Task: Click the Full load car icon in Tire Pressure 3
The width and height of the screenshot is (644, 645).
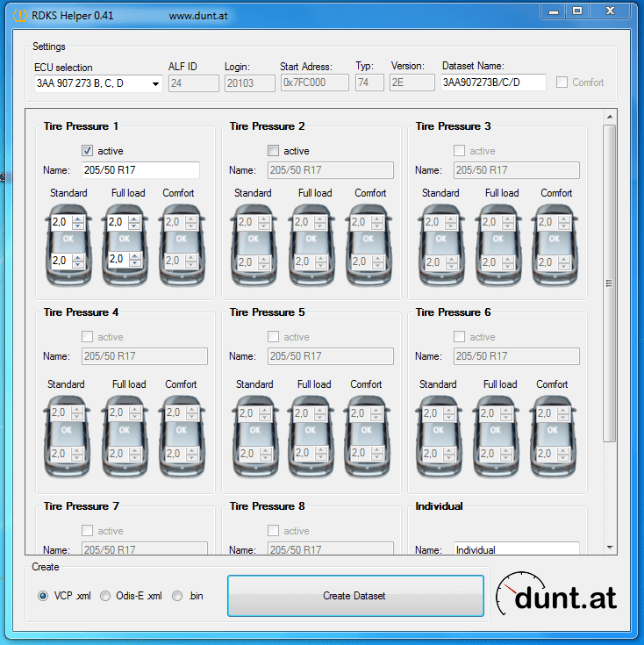Action: click(x=498, y=245)
